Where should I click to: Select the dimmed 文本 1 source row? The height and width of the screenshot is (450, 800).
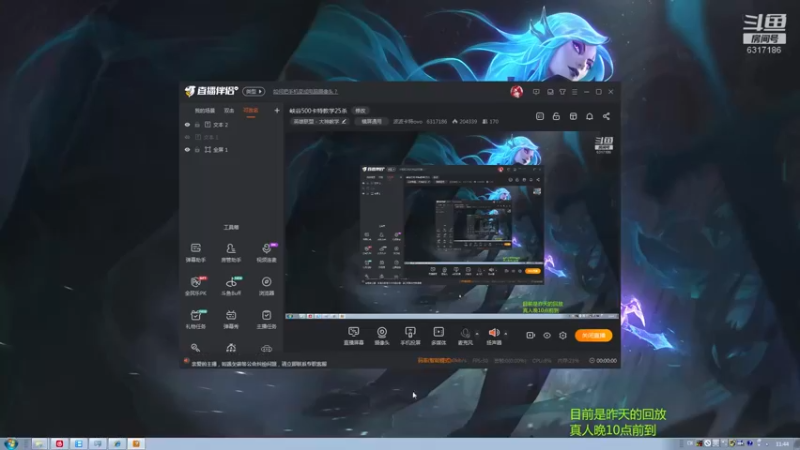pos(232,137)
